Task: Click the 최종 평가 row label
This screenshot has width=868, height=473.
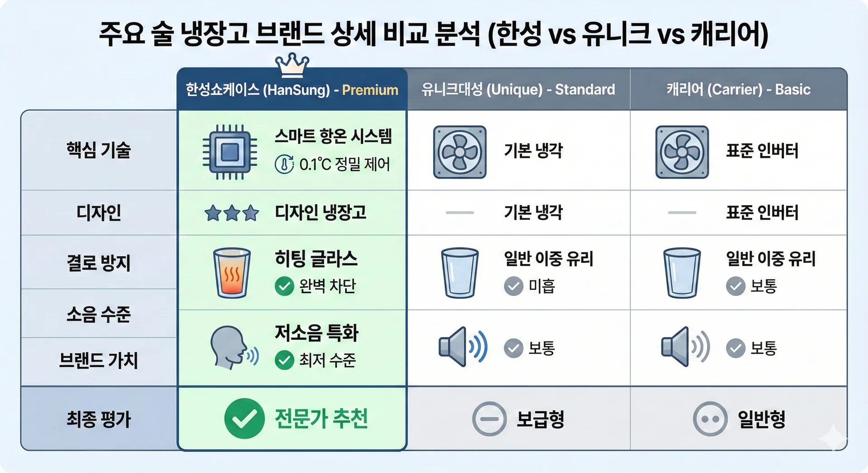Action: tap(99, 419)
